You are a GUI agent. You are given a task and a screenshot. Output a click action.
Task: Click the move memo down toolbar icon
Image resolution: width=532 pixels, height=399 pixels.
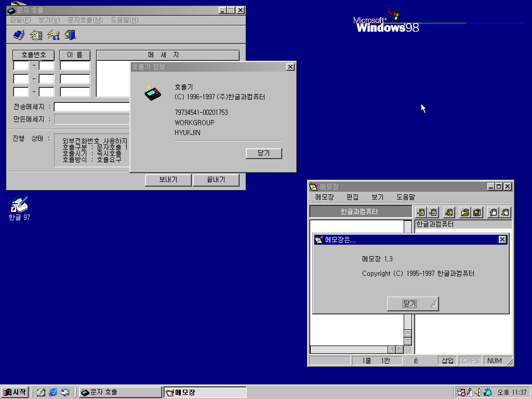pyautogui.click(x=505, y=212)
